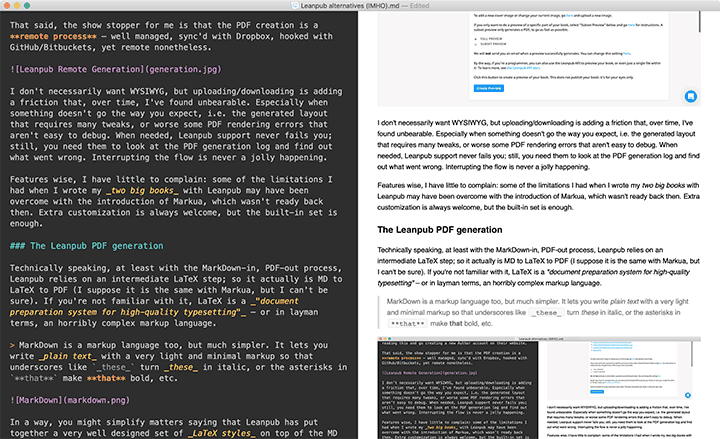This screenshot has width=720, height=439.
Task: Click the '![Leanpub Remote Generation](generation.jpg)' editor line
Action: tap(116, 69)
